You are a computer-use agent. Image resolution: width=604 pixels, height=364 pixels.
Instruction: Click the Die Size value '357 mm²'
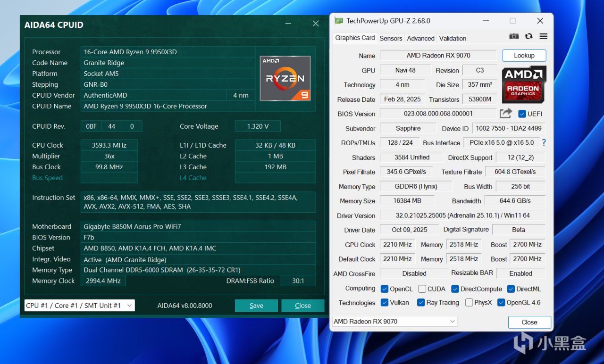[x=480, y=85]
